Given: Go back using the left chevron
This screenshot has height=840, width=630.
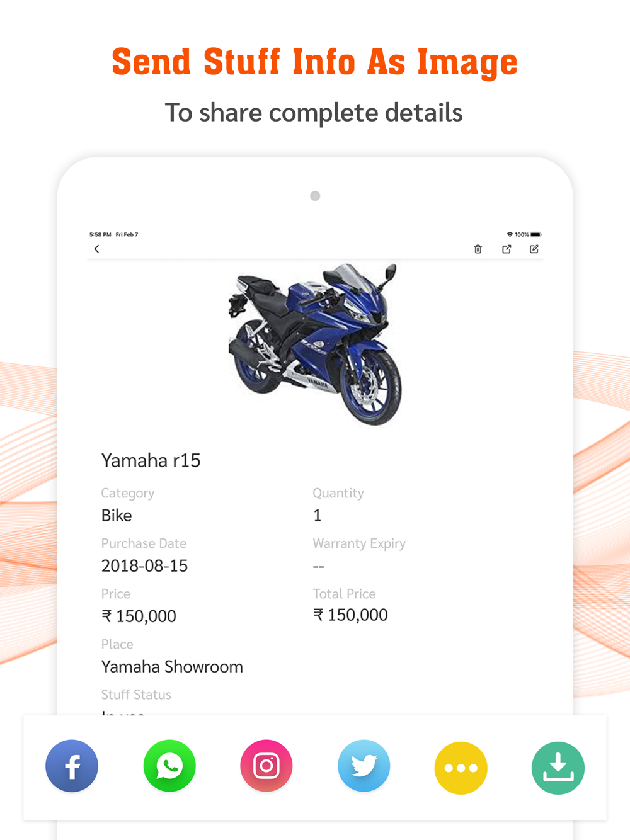Looking at the screenshot, I should click(x=96, y=249).
